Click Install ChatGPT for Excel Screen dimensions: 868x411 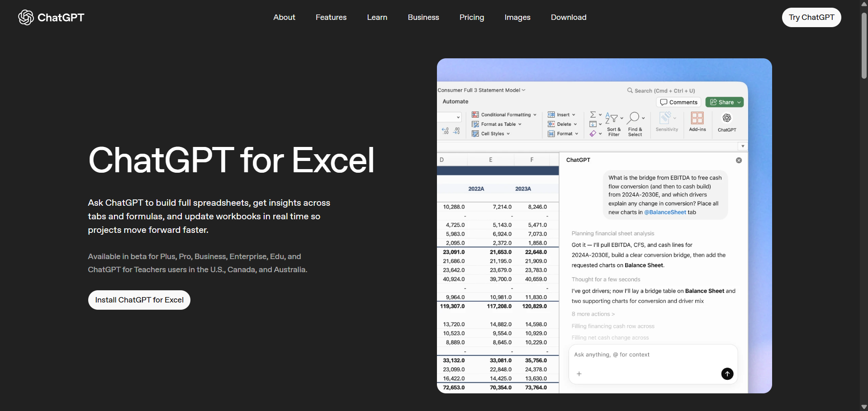(x=139, y=300)
